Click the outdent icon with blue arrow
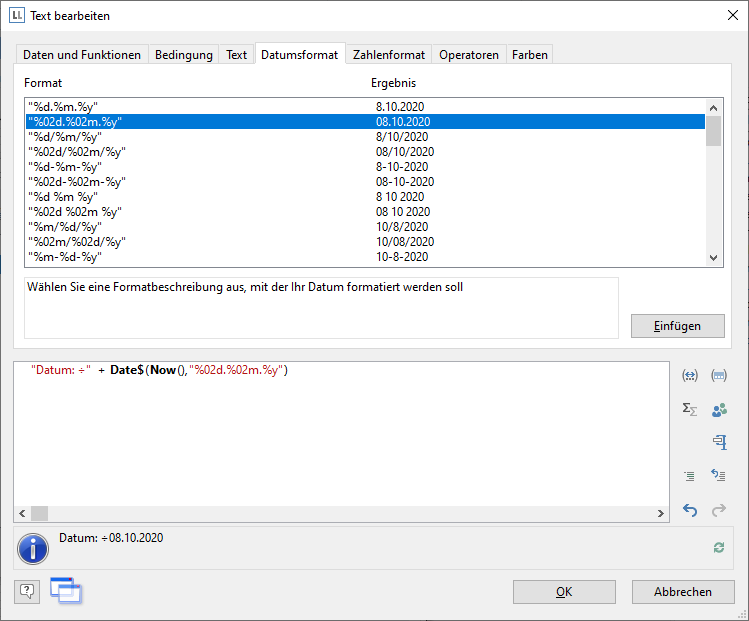The width and height of the screenshot is (749, 621). pos(718,476)
